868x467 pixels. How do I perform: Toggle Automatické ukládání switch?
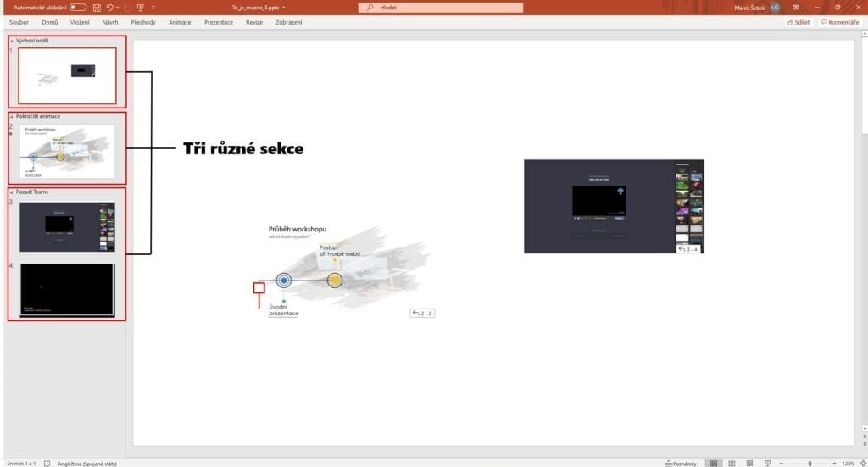pos(78,7)
